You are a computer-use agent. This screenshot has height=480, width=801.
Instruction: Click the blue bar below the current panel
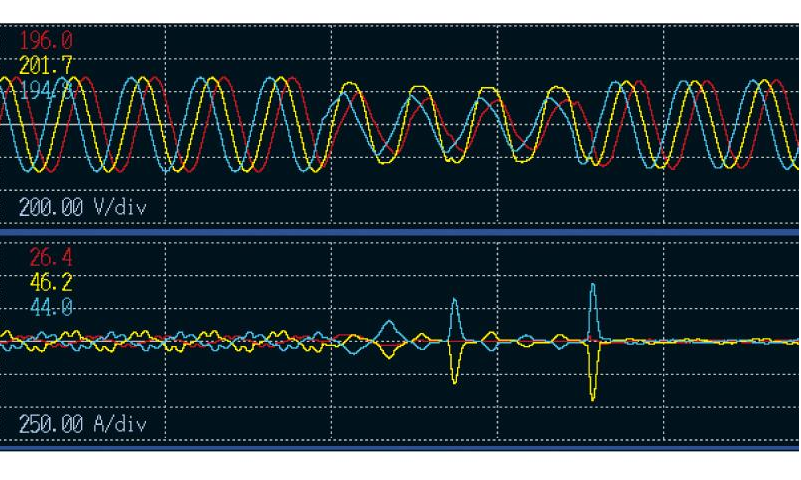(x=399, y=448)
